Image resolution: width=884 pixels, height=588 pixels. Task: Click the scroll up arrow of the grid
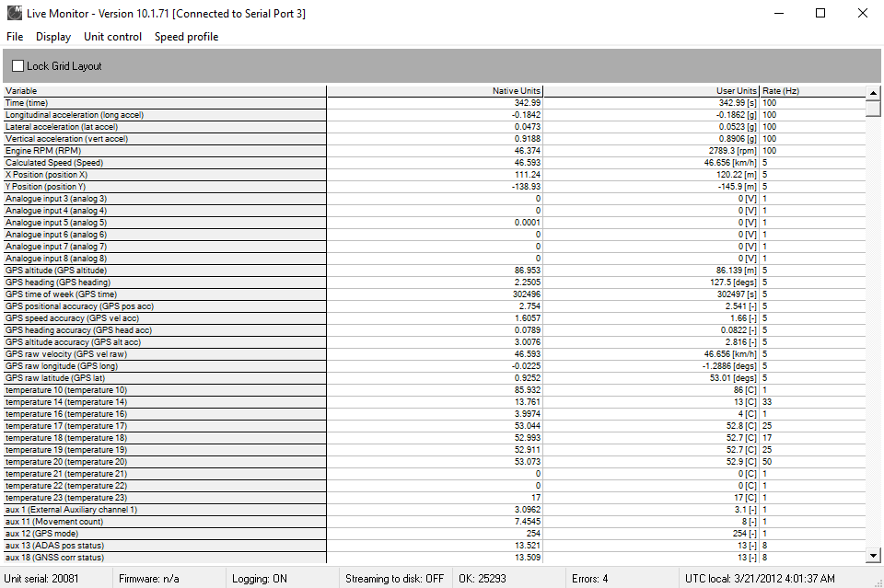pyautogui.click(x=873, y=92)
